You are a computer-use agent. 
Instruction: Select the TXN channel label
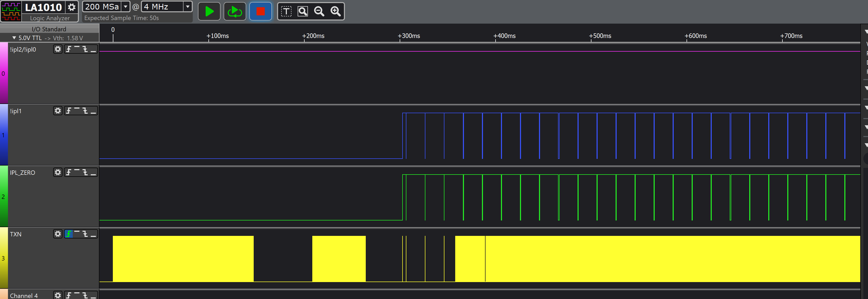[x=15, y=234]
